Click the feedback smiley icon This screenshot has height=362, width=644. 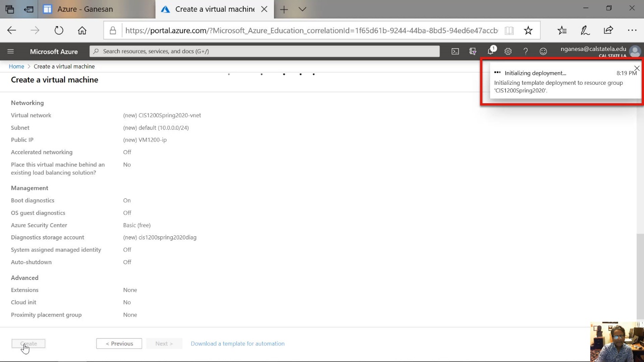[543, 51]
